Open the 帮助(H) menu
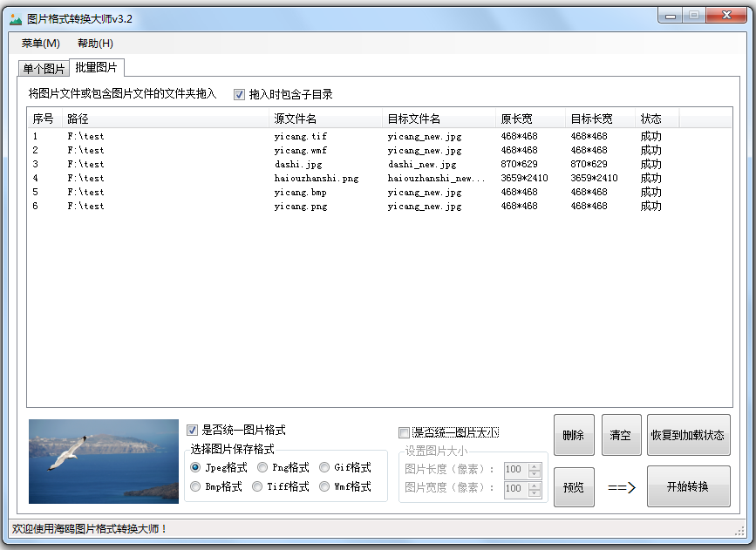Viewport: 756px width, 550px height. coord(95,44)
